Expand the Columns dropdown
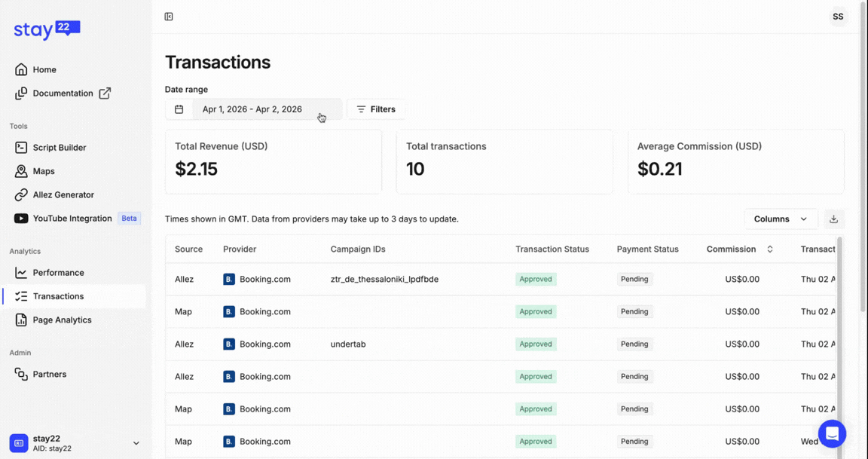Viewport: 868px width, 459px height. (781, 219)
